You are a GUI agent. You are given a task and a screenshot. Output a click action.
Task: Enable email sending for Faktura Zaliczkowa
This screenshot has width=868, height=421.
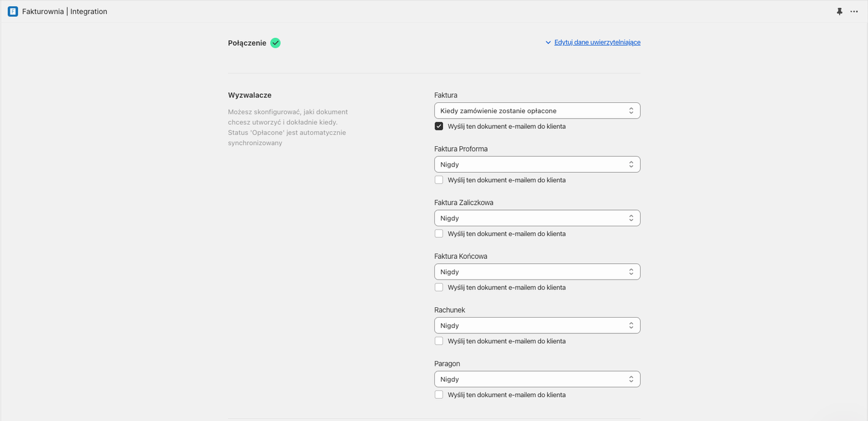point(439,234)
